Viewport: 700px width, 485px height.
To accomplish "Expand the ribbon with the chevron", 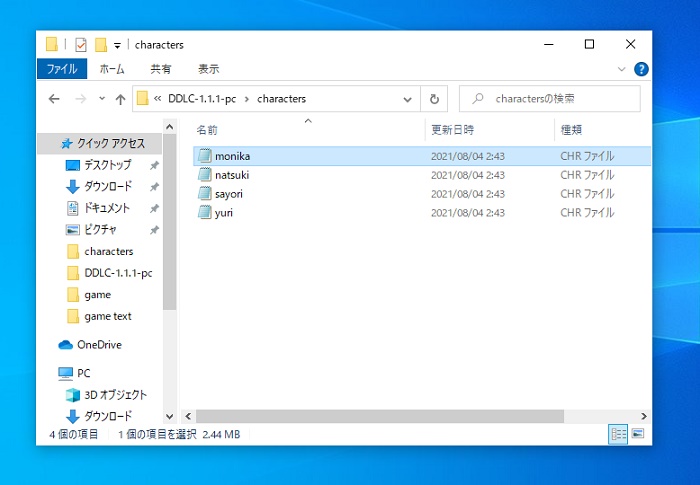I will [621, 69].
